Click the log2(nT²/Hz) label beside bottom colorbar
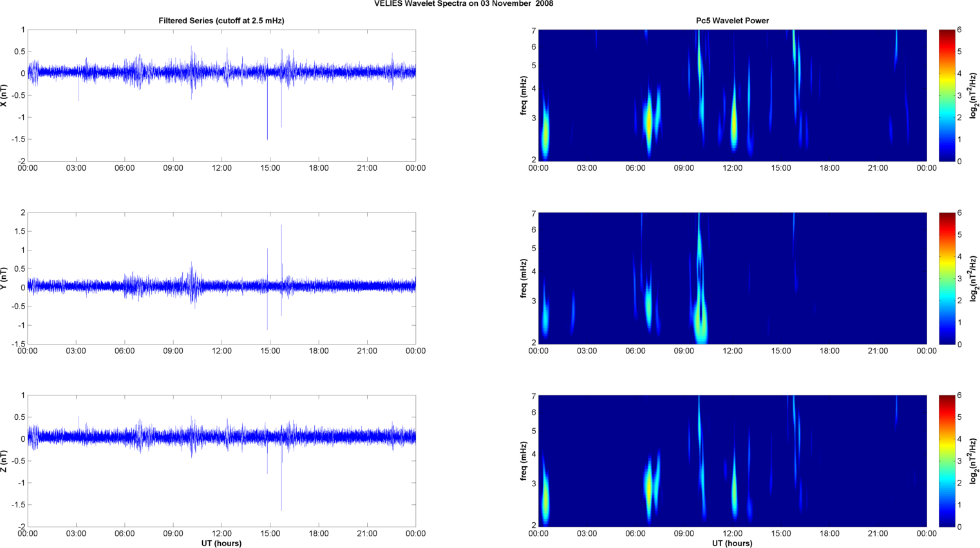This screenshot has width=980, height=548. pos(974,461)
